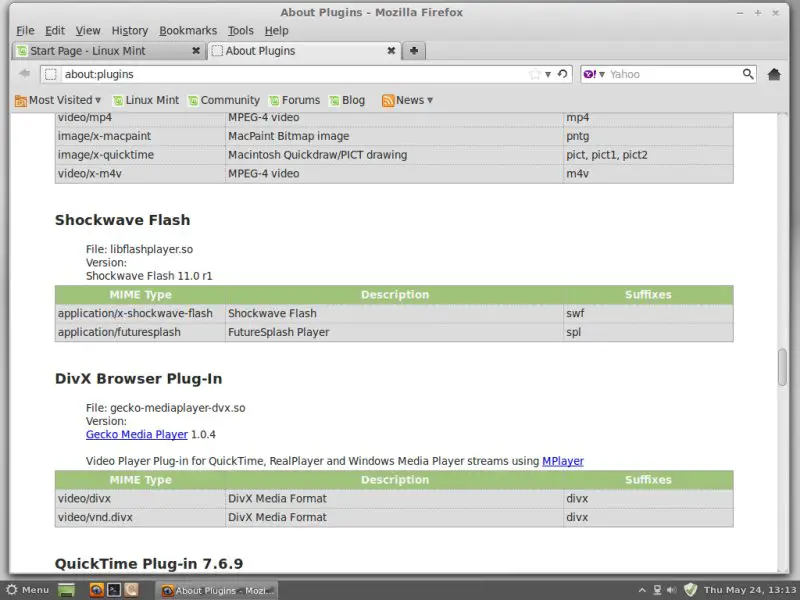Screen dimensions: 800x600
Task: Expand the hidden tray icons arrow
Action: coord(642,590)
